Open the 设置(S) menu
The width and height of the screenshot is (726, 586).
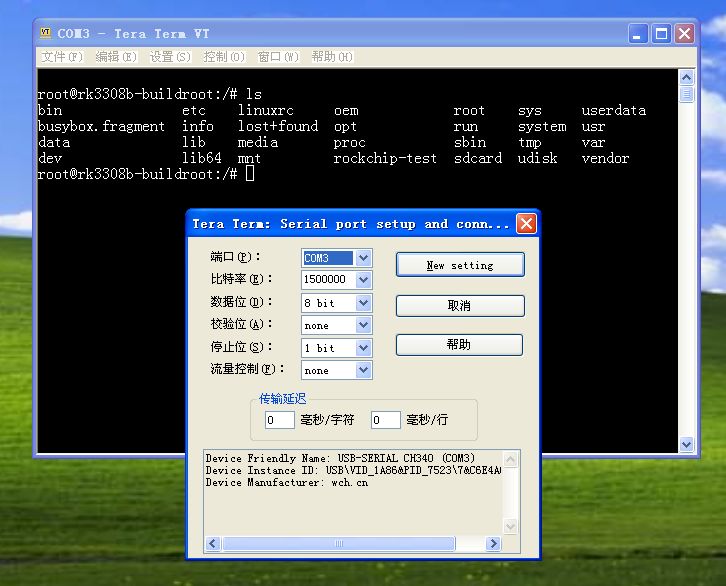[x=169, y=57]
